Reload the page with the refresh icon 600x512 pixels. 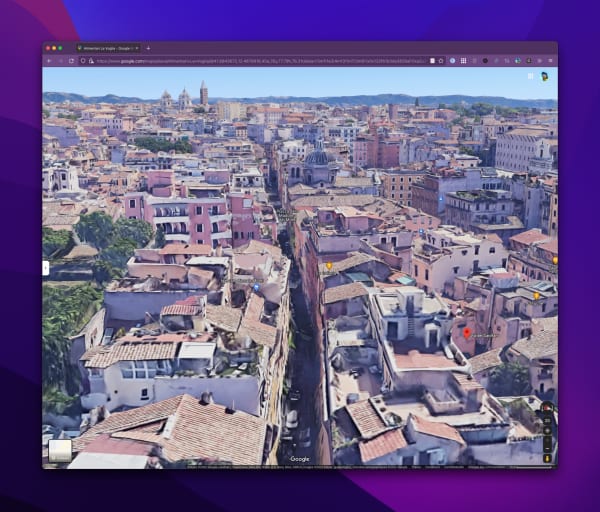[71, 61]
